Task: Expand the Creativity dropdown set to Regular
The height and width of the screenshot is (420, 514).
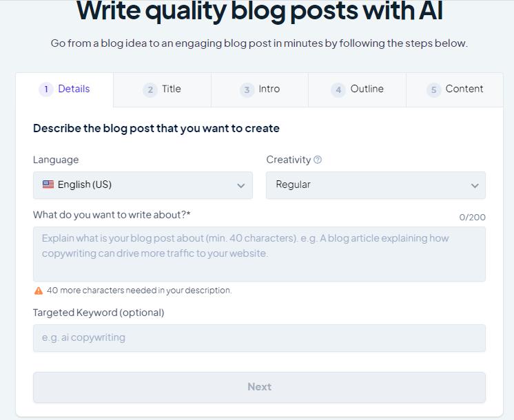Action: (376, 185)
